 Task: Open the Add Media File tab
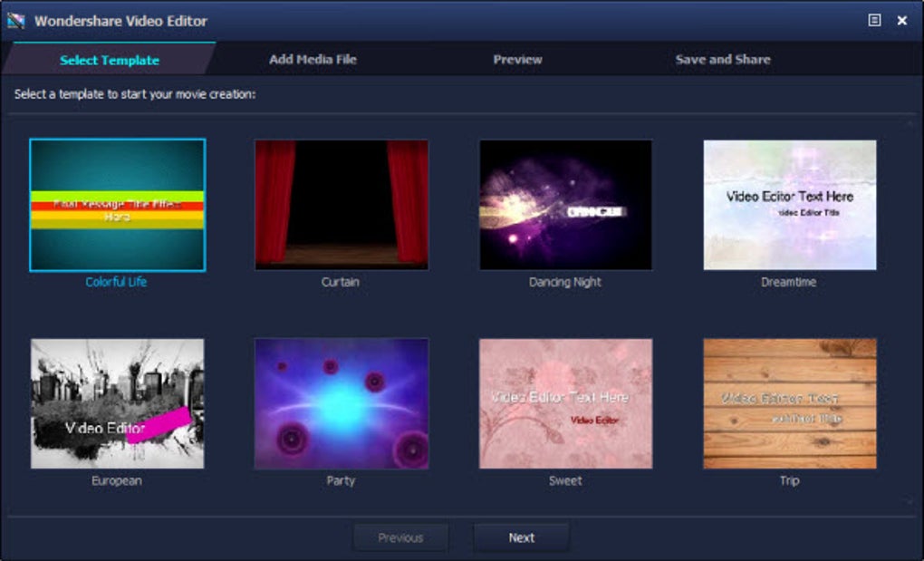click(313, 60)
